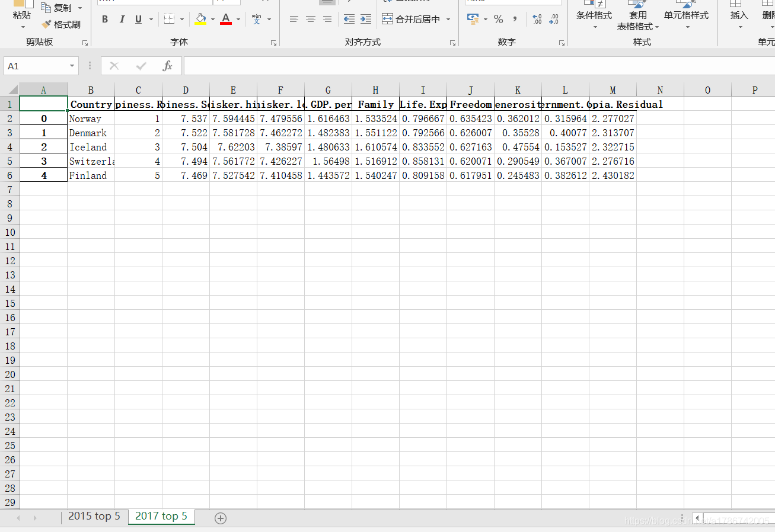Open the Name Box dropdown

coord(72,66)
